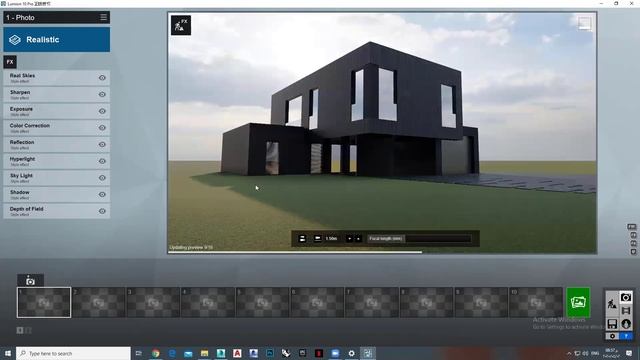Screen dimensions: 640x360
Task: Toggle visibility of Sharpen effect
Action: pos(102,94)
